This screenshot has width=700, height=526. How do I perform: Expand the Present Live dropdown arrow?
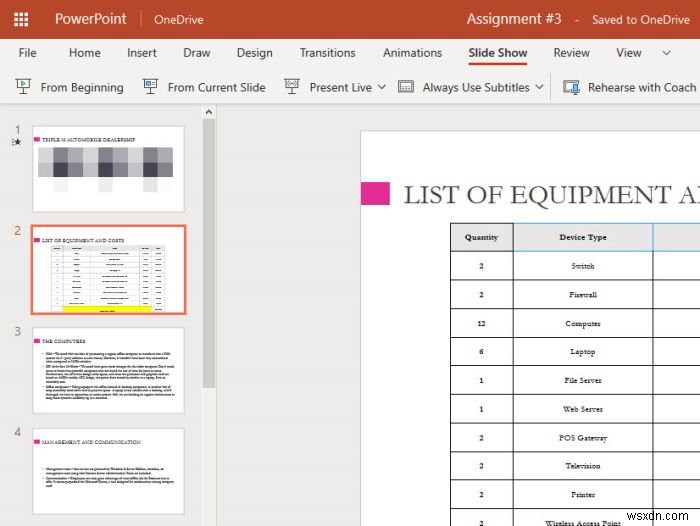[x=382, y=87]
